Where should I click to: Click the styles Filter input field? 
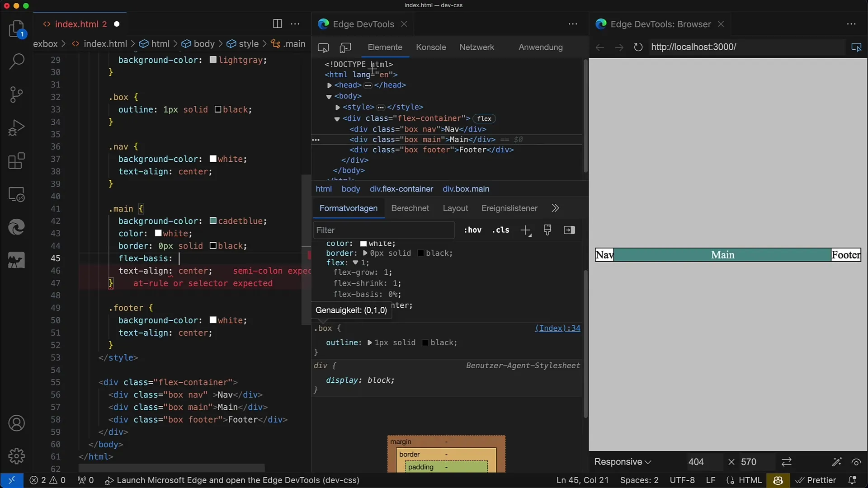click(x=383, y=230)
